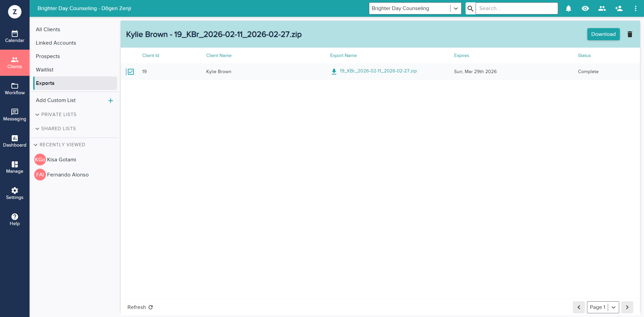
Task: Sort by Client Id column header
Action: [151, 56]
